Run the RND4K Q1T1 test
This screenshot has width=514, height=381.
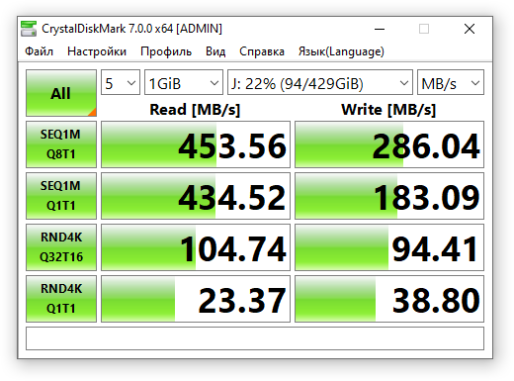61,299
